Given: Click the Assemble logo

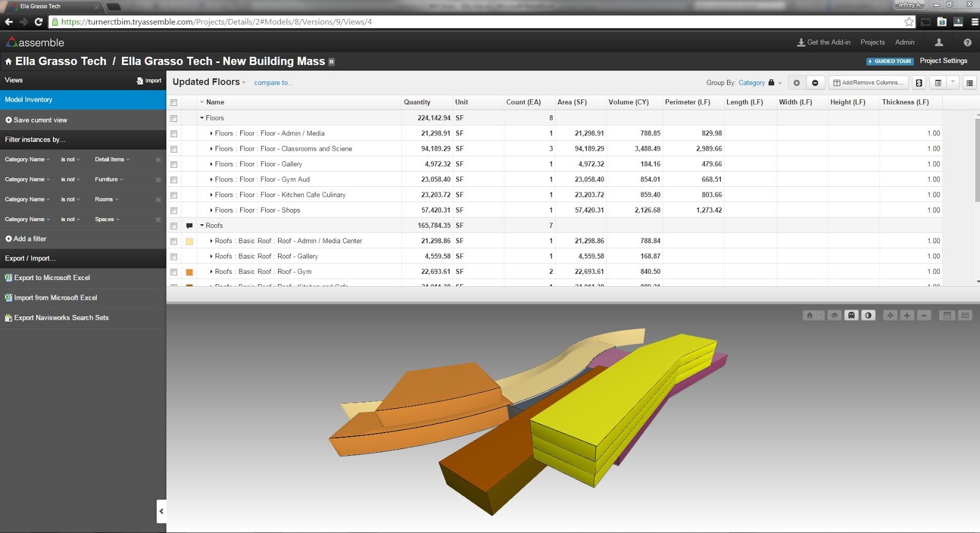Looking at the screenshot, I should coord(35,42).
